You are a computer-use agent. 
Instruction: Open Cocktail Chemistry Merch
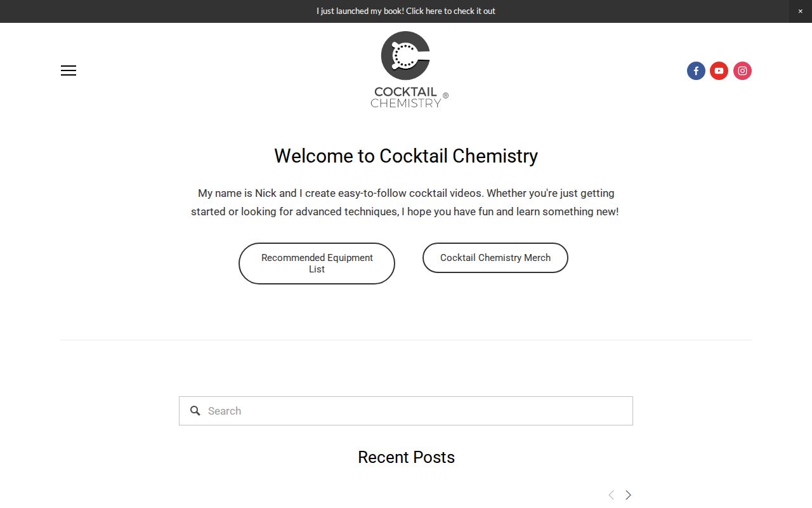495,258
